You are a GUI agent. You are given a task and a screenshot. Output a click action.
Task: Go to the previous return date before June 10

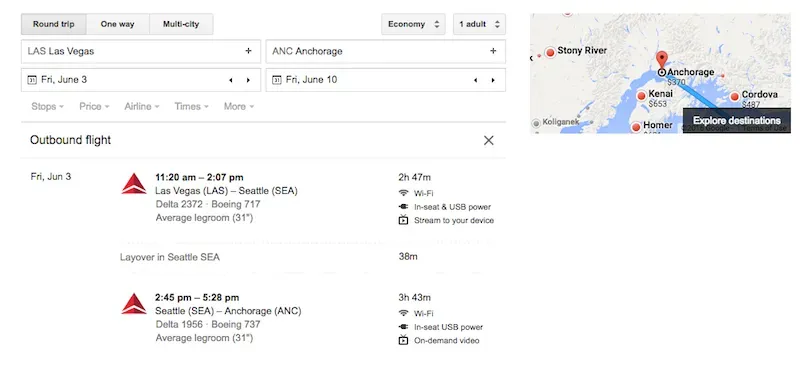coord(476,80)
